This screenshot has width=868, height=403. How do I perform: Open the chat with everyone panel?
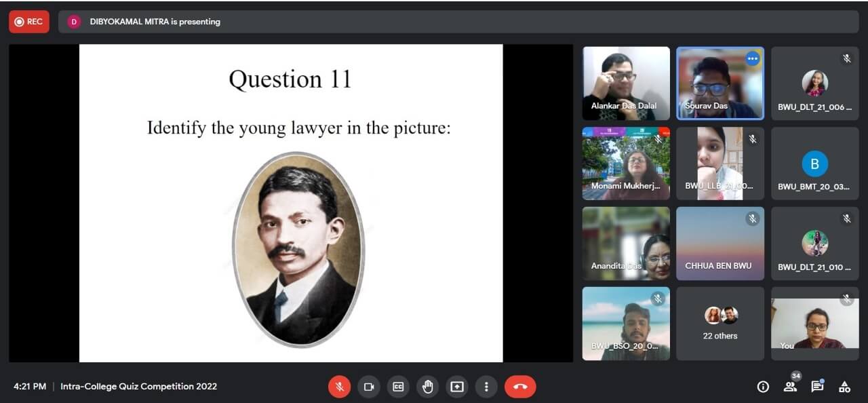(817, 387)
